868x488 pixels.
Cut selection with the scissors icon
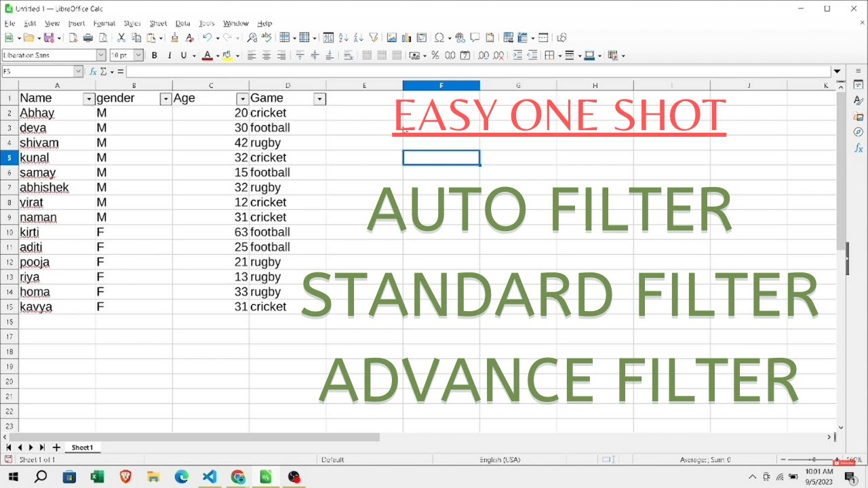(121, 38)
